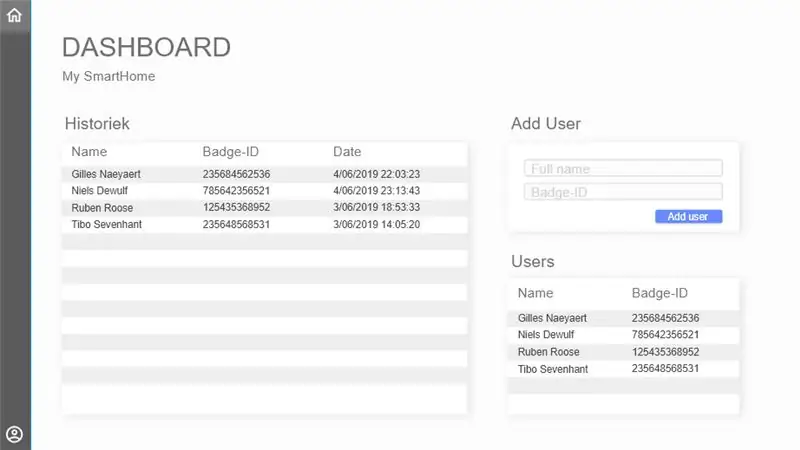
Task: Click date 3/06/2019 18:53:33
Action: (377, 207)
